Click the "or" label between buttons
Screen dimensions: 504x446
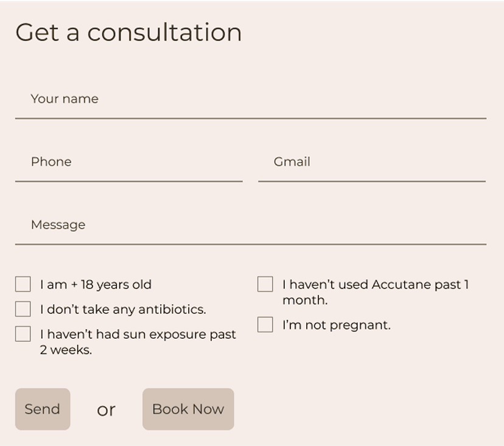click(x=107, y=409)
